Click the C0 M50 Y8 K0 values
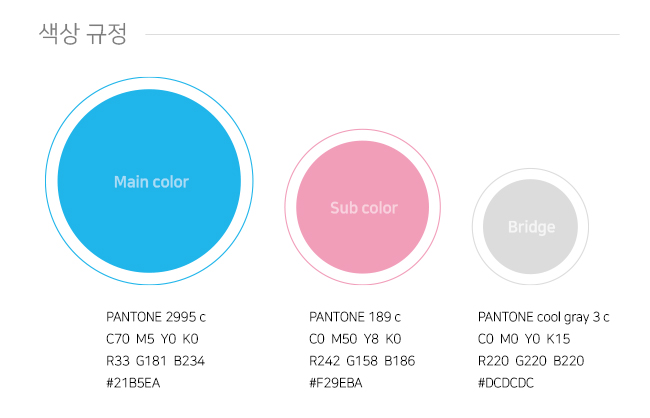The height and width of the screenshot is (418, 650). pos(355,339)
